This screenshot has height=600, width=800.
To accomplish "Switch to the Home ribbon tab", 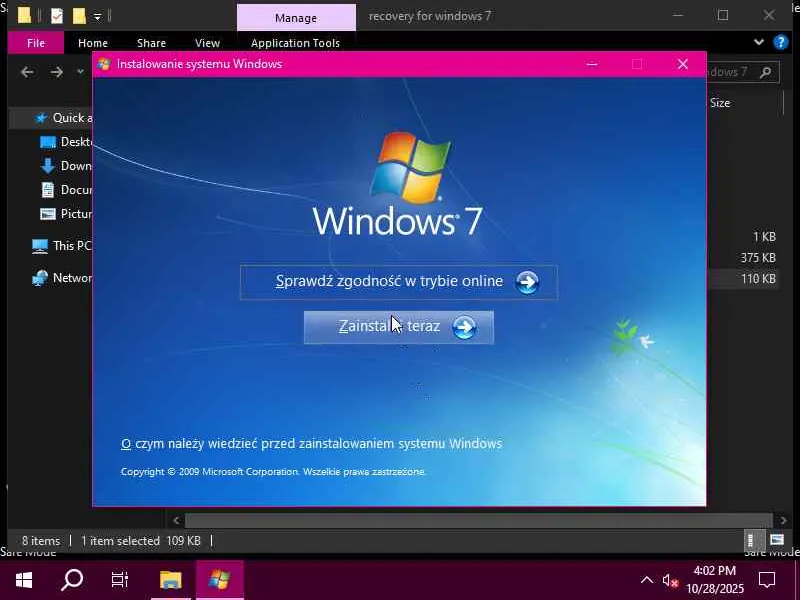I will 93,43.
